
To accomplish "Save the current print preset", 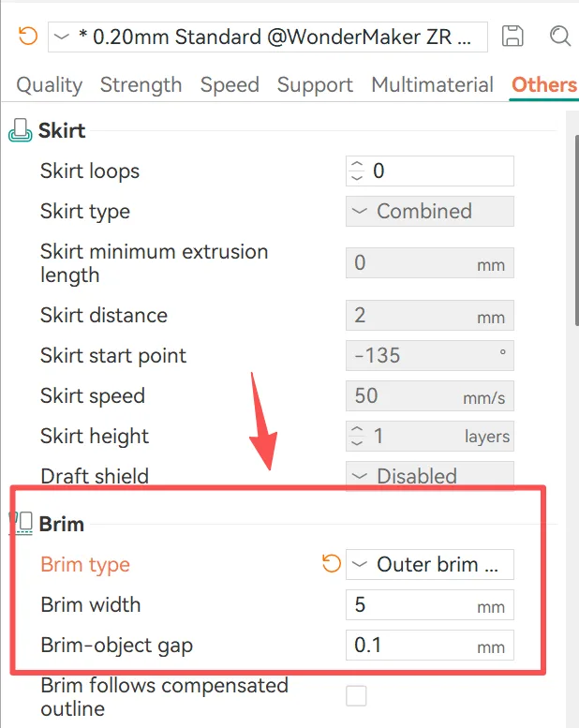I will tap(512, 36).
